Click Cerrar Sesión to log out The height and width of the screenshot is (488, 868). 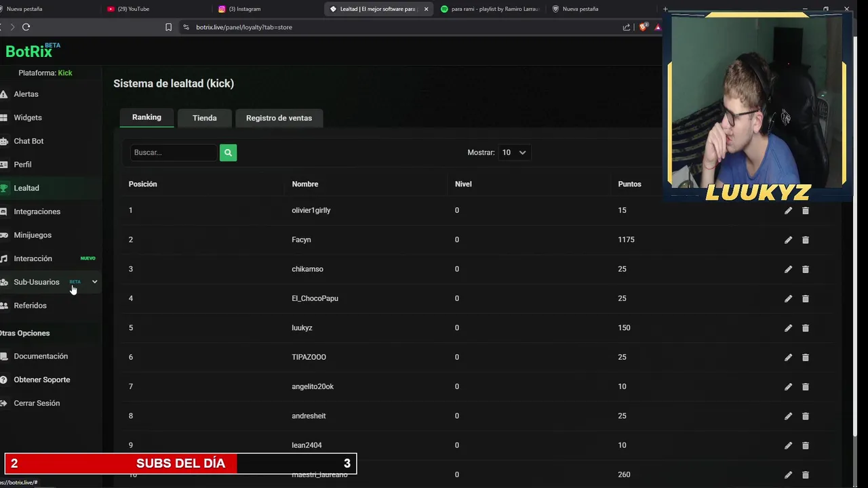pyautogui.click(x=37, y=403)
